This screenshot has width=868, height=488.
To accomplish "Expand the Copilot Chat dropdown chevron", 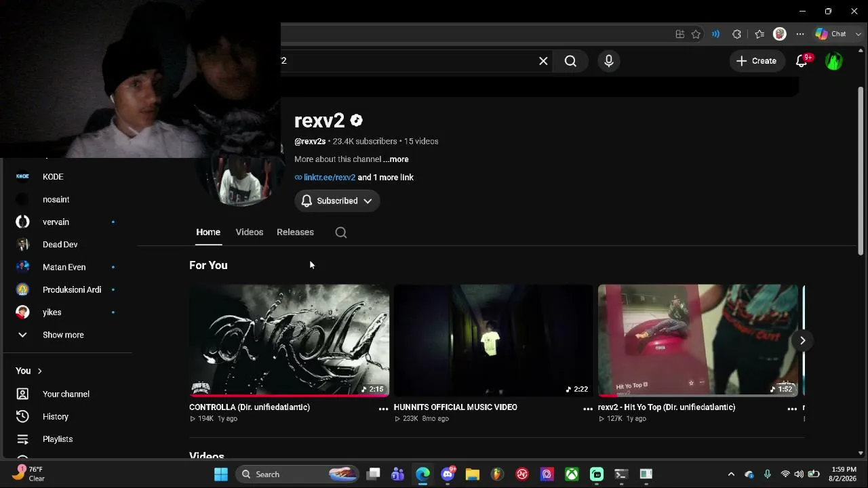I will (x=858, y=34).
